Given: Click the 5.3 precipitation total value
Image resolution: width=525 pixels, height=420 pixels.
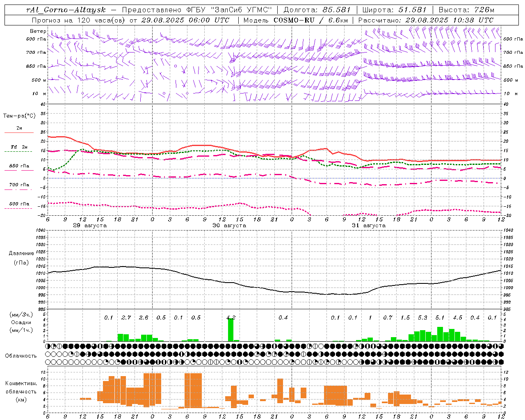Looking at the screenshot, I should click(x=422, y=317).
